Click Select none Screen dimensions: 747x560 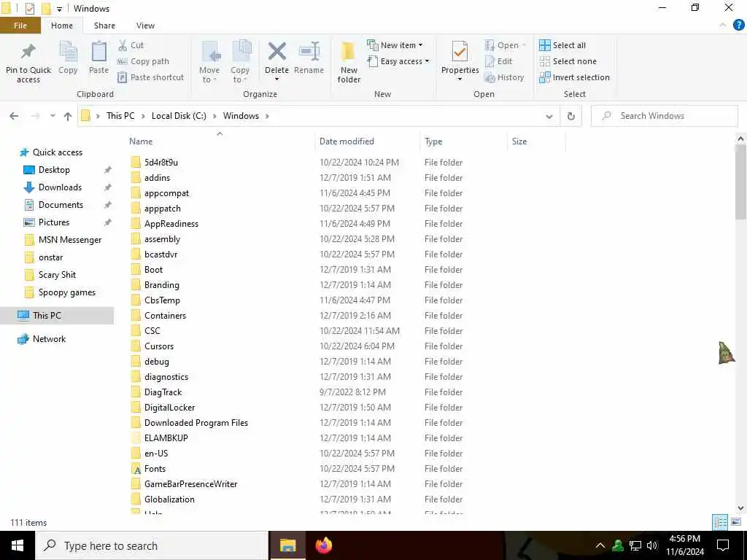pyautogui.click(x=568, y=61)
